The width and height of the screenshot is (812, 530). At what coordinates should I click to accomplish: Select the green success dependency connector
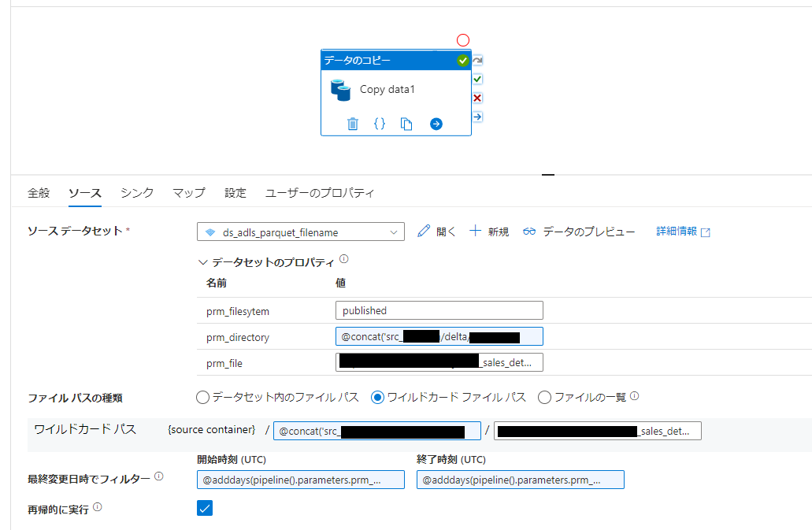click(477, 80)
